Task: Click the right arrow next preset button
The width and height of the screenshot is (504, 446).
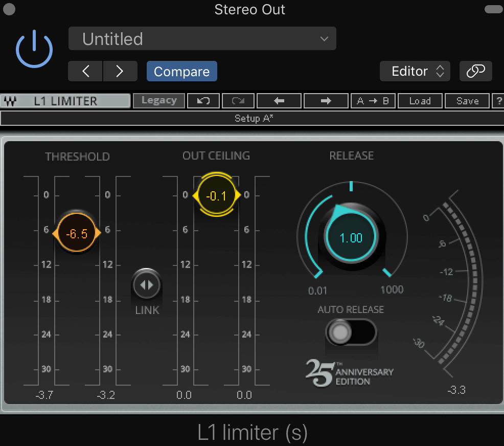Action: 326,101
